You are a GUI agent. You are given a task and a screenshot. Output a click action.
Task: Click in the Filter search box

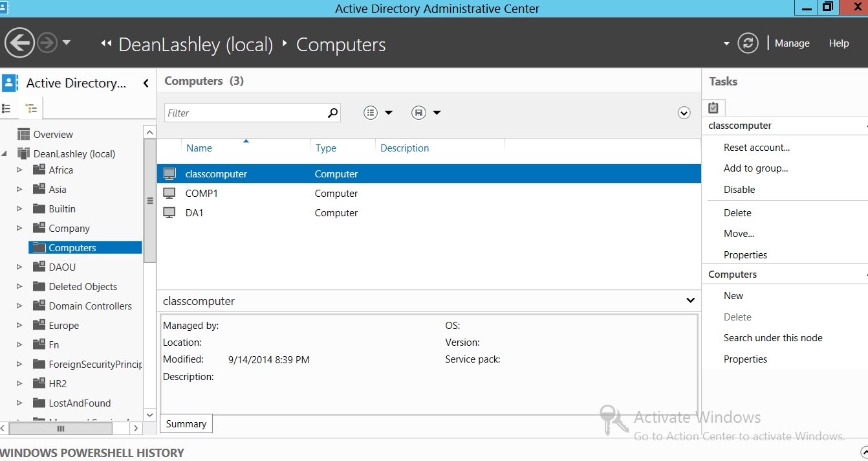coord(245,113)
